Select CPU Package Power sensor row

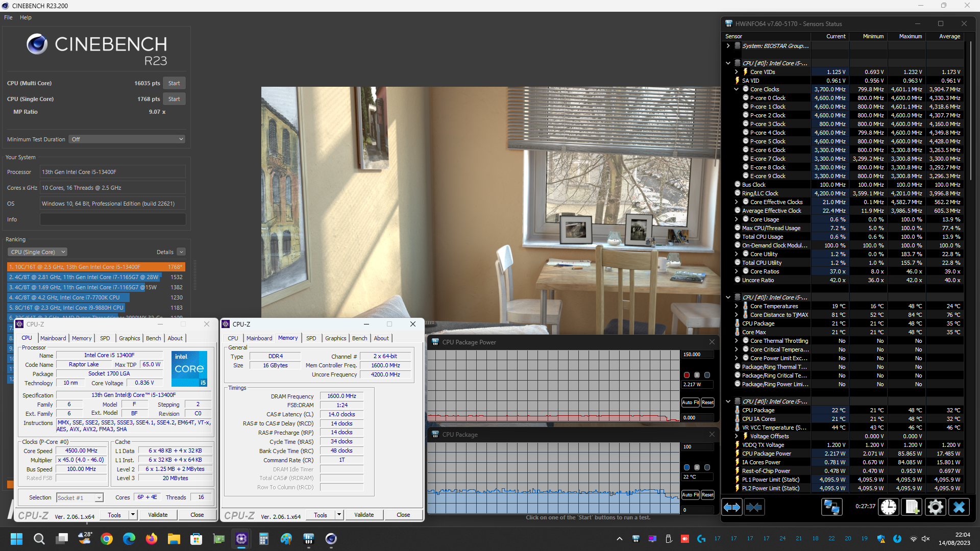pos(843,454)
